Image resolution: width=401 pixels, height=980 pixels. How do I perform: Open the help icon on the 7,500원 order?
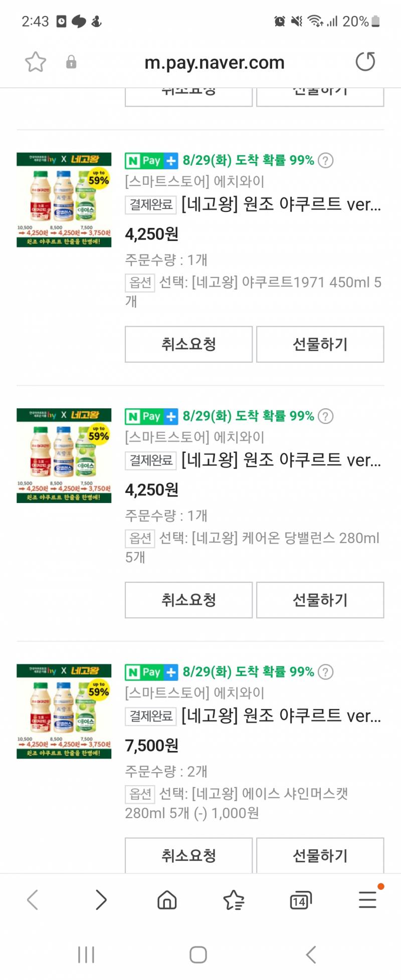(326, 672)
